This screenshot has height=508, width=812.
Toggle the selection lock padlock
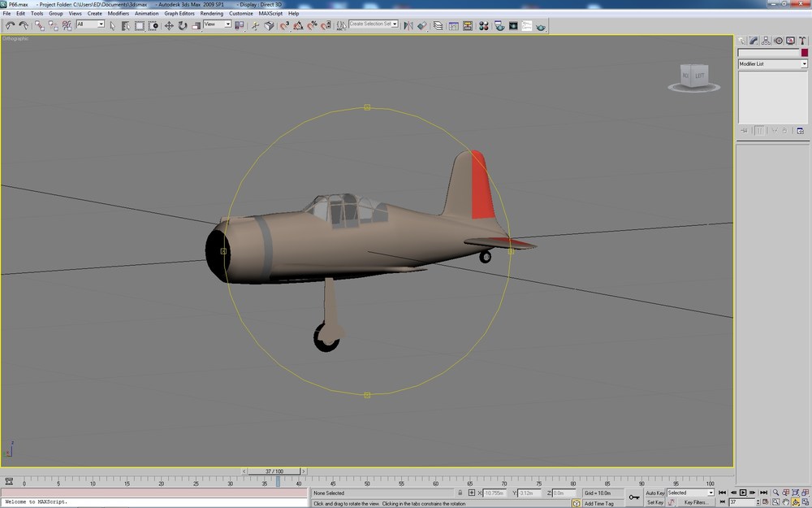point(460,493)
